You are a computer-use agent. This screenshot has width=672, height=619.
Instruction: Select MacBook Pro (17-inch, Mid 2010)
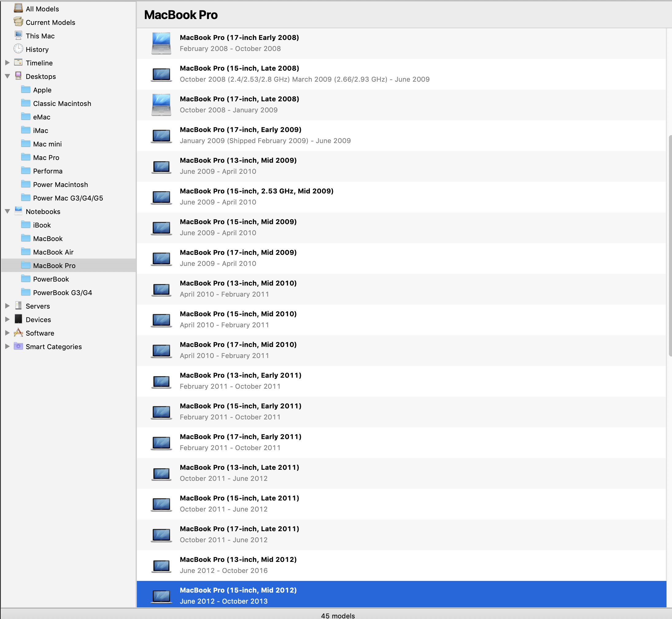pos(401,350)
